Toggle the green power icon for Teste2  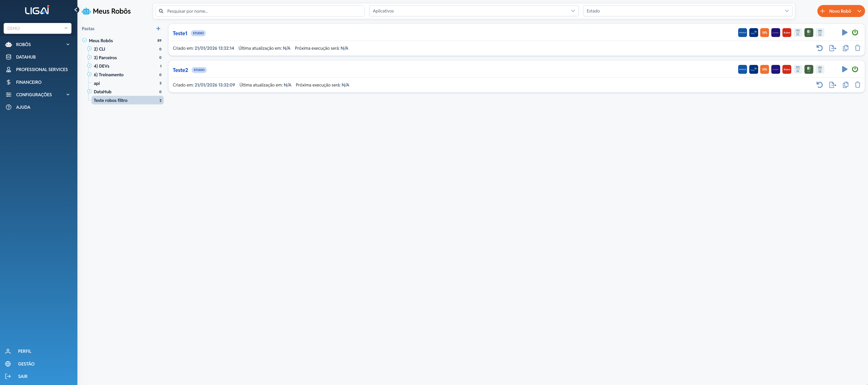click(855, 69)
